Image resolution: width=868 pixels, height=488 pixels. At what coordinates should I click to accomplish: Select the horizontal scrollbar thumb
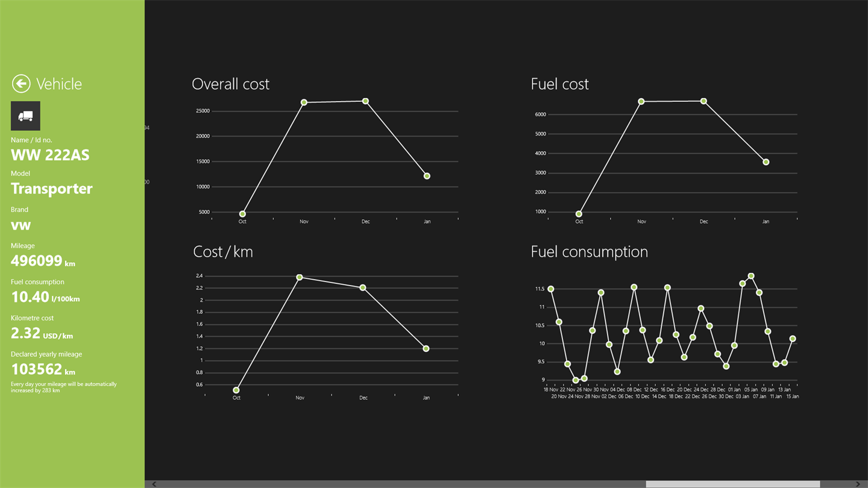[x=732, y=484]
